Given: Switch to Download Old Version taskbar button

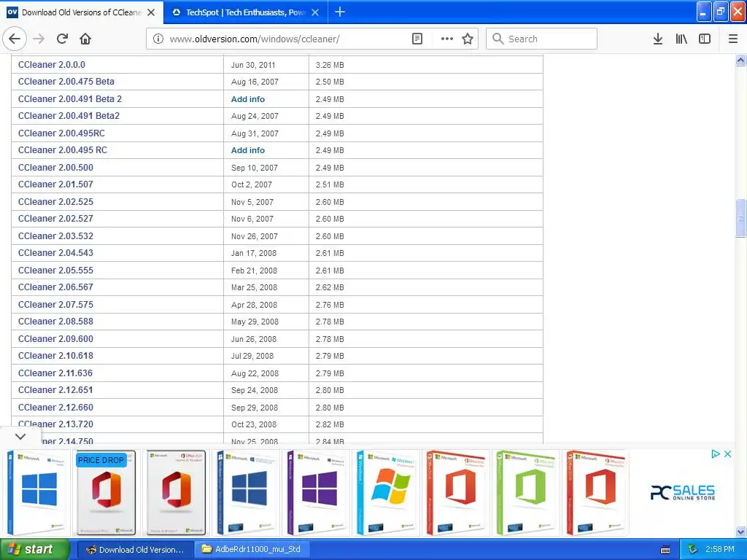Looking at the screenshot, I should (135, 549).
